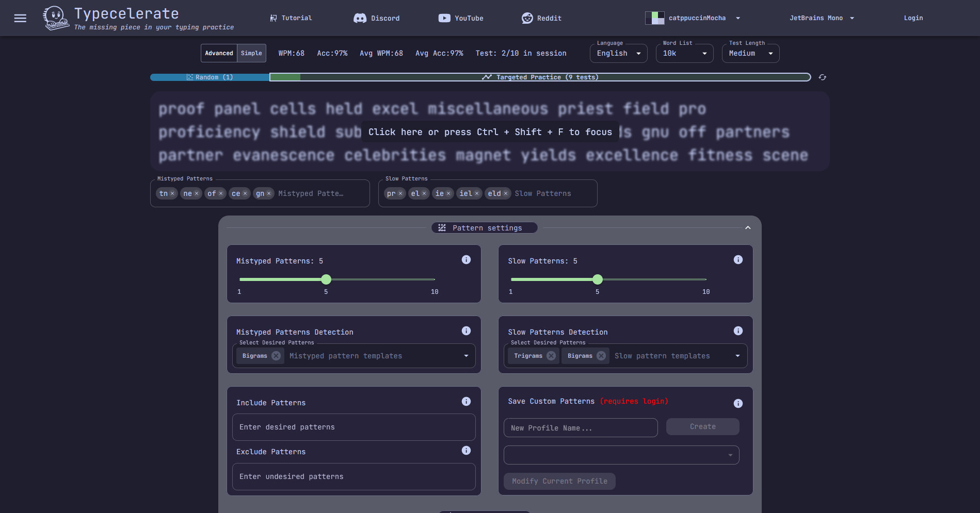Remove the 'ne' mistyped pattern chip
The height and width of the screenshot is (513, 980).
pos(197,194)
